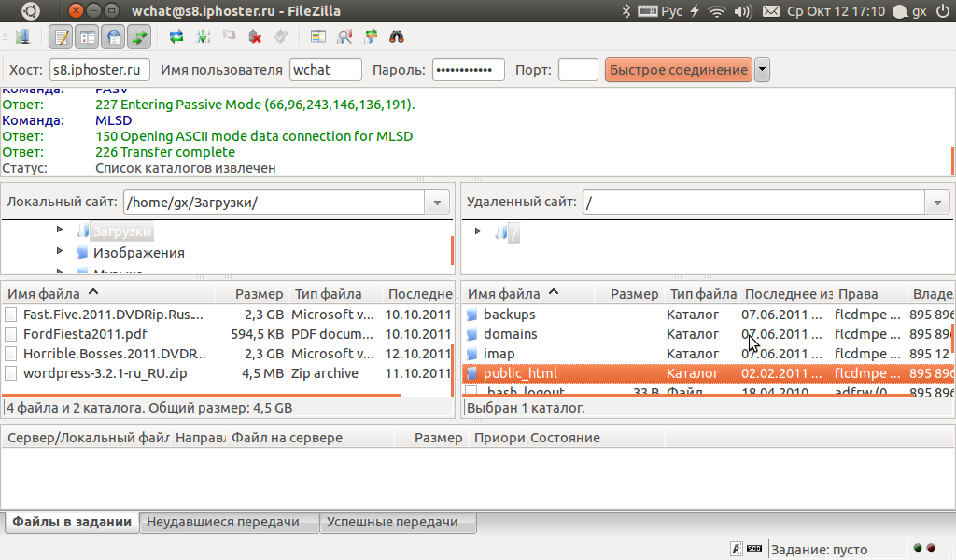Screen dimensions: 956x560
Task: Click folder icon beside backups
Action: pos(471,315)
